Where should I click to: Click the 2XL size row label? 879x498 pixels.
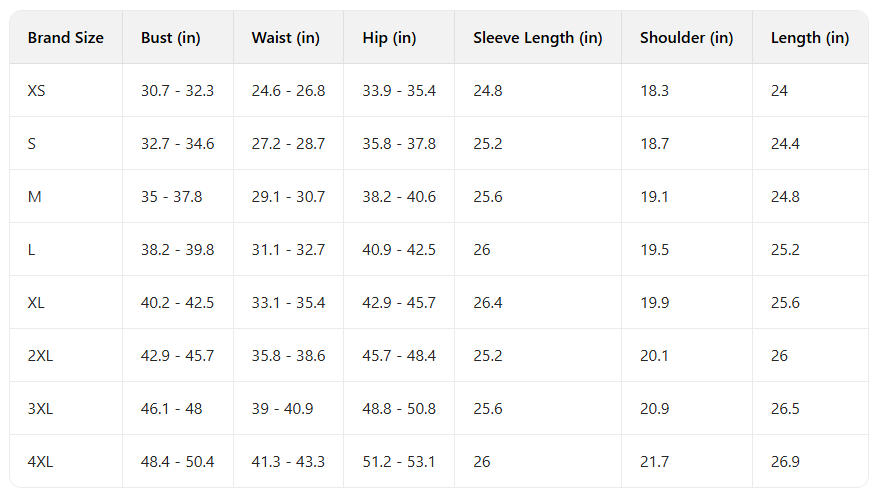[40, 356]
